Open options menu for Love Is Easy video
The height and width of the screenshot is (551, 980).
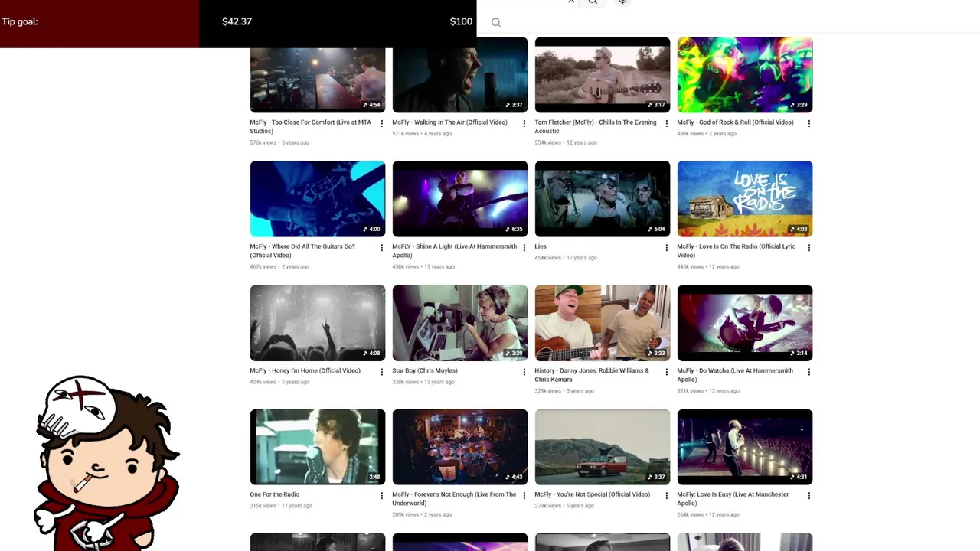click(x=808, y=495)
